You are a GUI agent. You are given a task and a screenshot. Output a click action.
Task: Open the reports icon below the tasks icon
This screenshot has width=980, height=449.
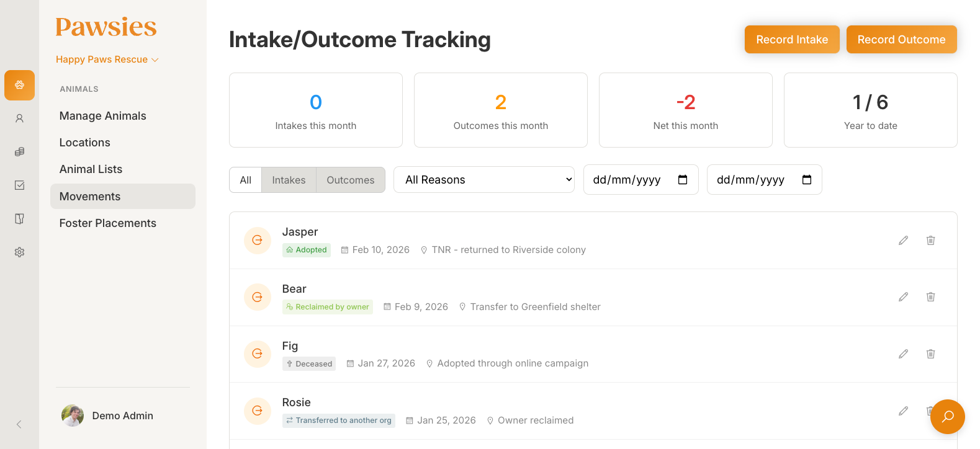pos(19,218)
